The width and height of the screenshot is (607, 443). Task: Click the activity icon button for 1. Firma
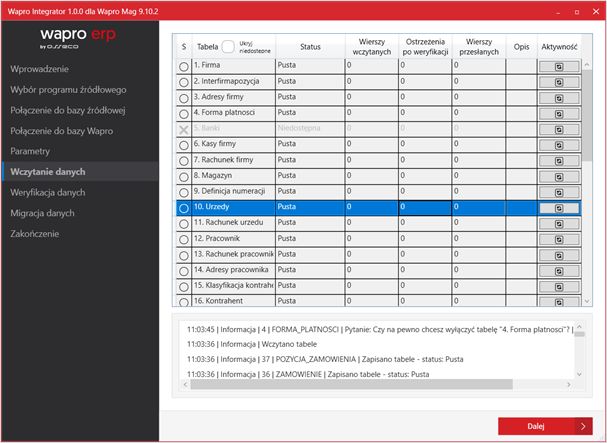[558, 65]
